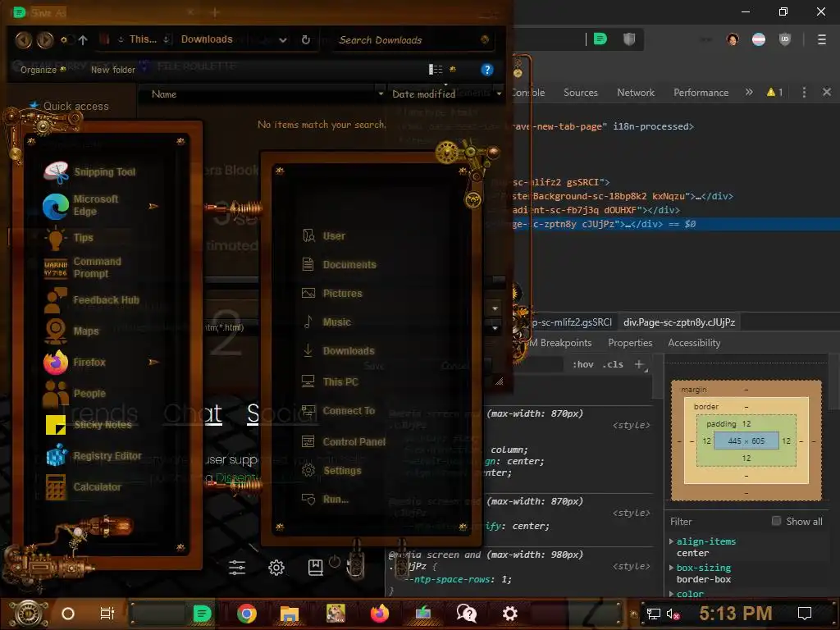Change view layout in file dialog
Image resolution: width=840 pixels, height=630 pixels.
pos(436,70)
